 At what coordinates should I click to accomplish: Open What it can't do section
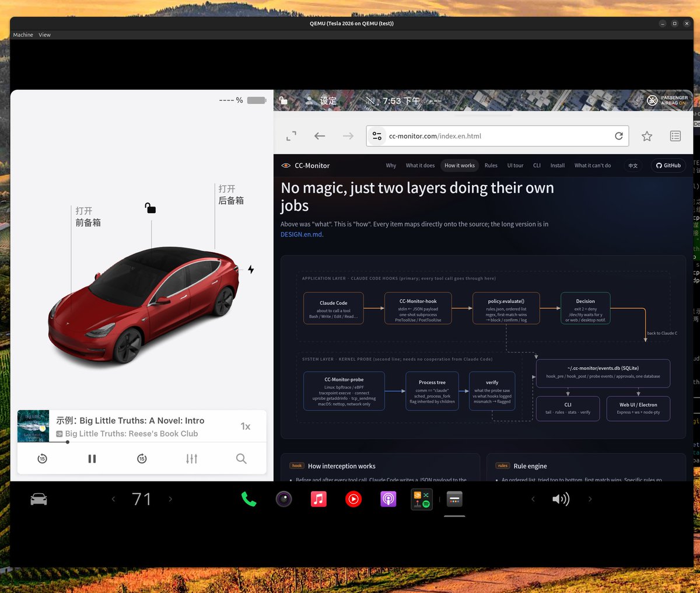tap(593, 166)
